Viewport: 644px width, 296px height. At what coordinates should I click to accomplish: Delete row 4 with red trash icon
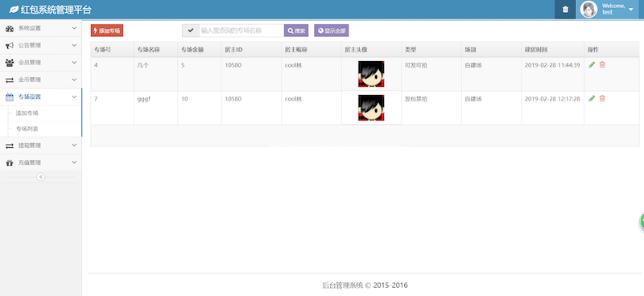tap(602, 65)
